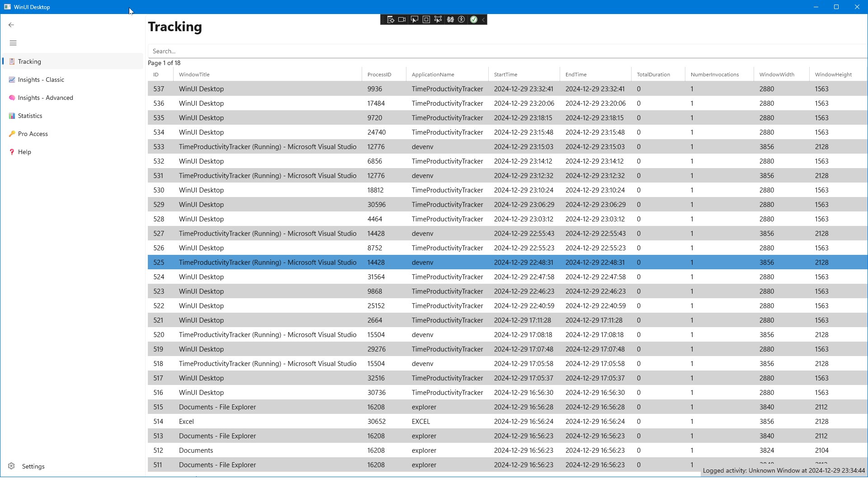The height and width of the screenshot is (488, 868).
Task: Open Insights - Advanced page
Action: coord(45,98)
